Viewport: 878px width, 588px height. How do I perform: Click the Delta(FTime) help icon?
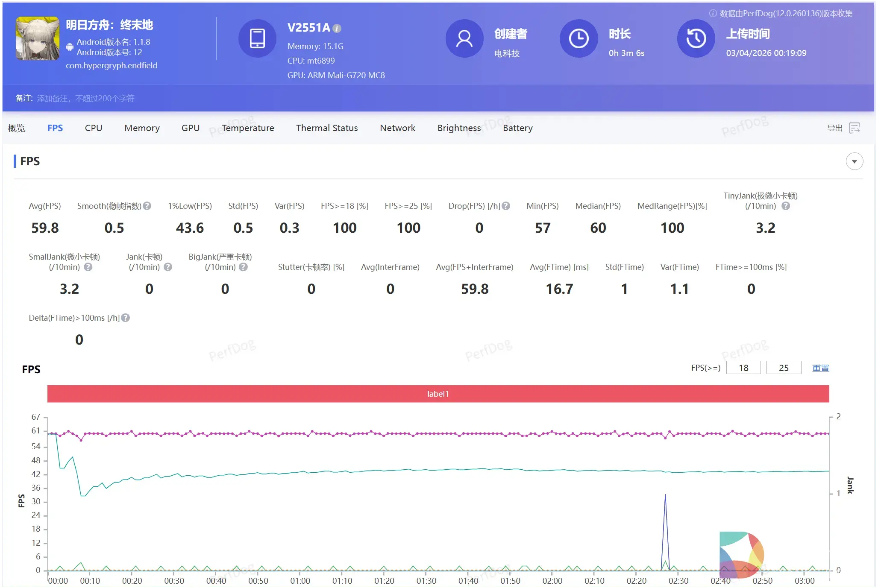[125, 318]
